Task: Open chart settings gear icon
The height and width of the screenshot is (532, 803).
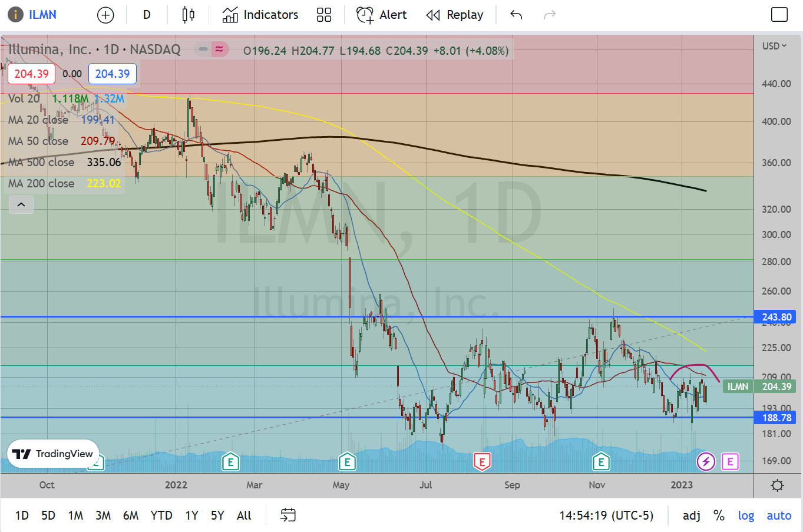Action: (777, 485)
